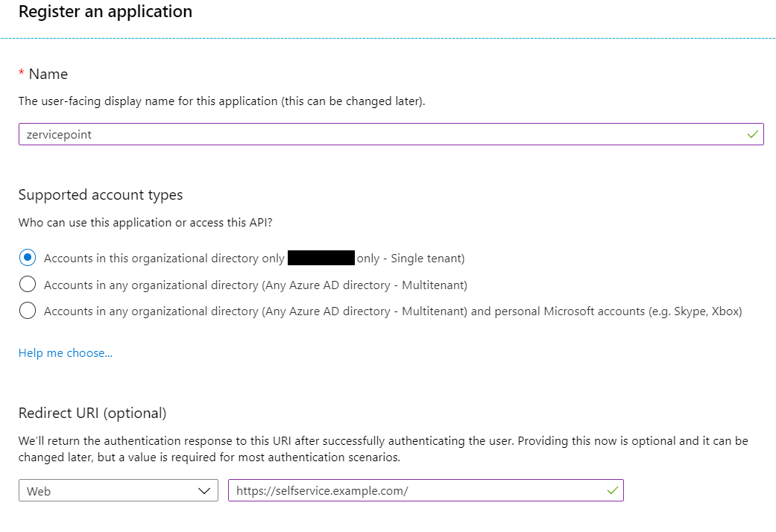The width and height of the screenshot is (776, 532).
Task: Click the red asterisk beside Name
Action: (20, 73)
